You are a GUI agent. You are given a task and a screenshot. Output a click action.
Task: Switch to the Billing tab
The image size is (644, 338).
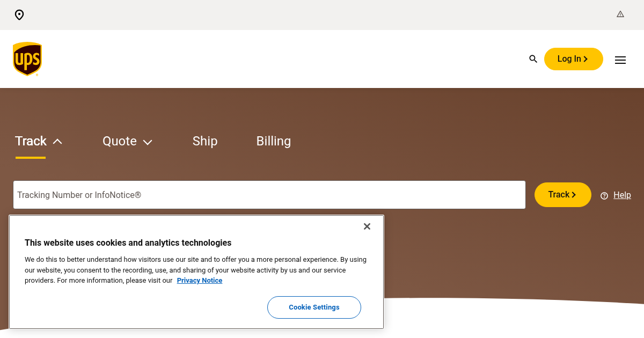point(274,141)
